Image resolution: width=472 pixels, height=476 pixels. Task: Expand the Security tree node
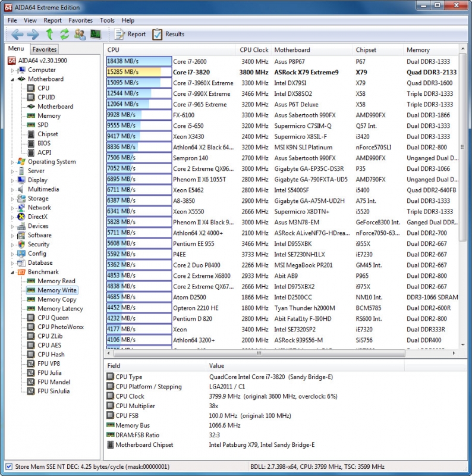pos(12,245)
